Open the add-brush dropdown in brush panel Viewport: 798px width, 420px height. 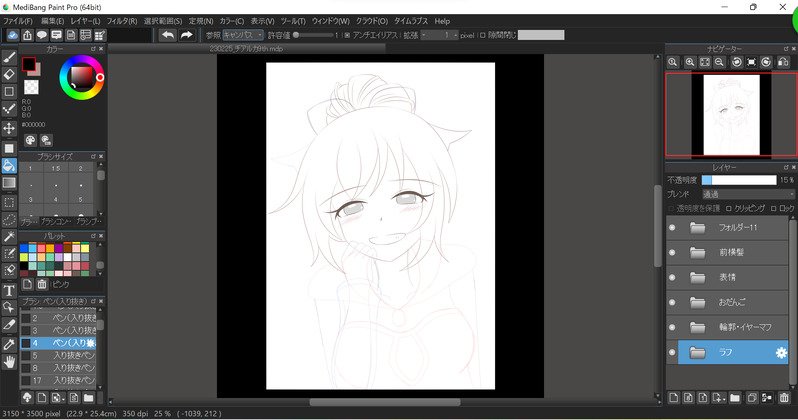pos(59,398)
